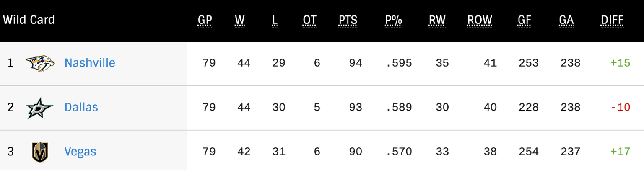644x170 pixels.
Task: Sort by the W wins column
Action: (240, 20)
